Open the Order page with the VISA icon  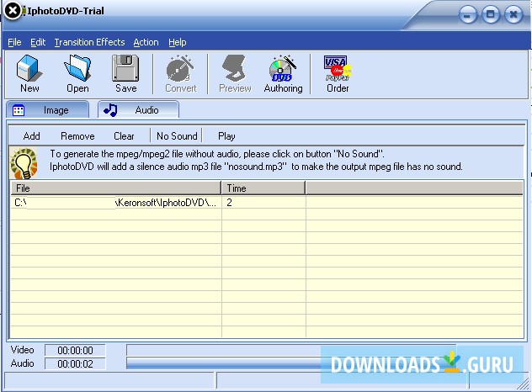(338, 73)
